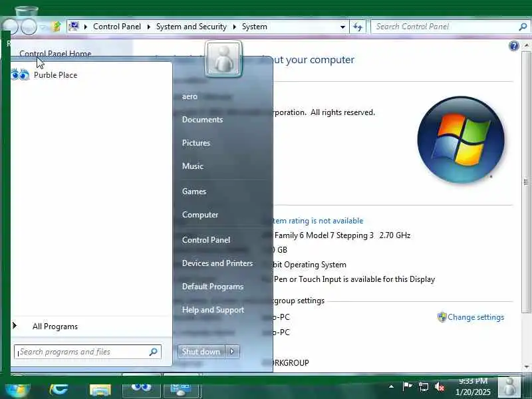Open Documents from the Start menu
This screenshot has height=399, width=532.
coord(202,120)
